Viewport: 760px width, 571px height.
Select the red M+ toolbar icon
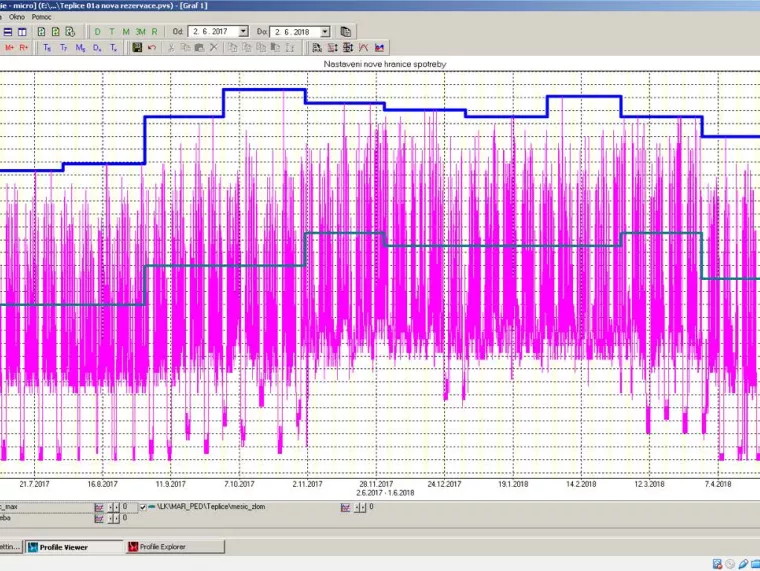9,48
